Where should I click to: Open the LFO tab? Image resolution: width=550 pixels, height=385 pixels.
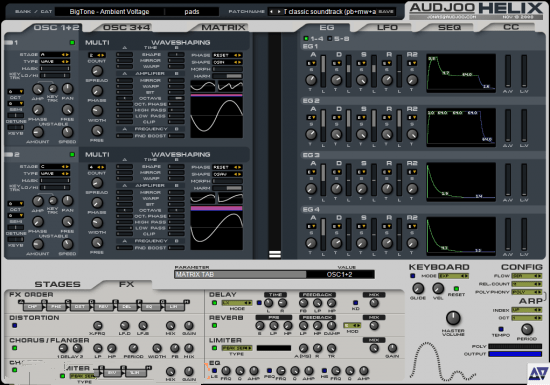coord(387,27)
